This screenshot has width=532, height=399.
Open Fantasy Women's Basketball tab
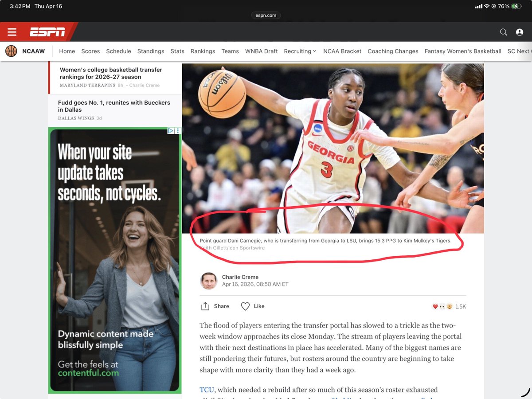[x=463, y=51]
